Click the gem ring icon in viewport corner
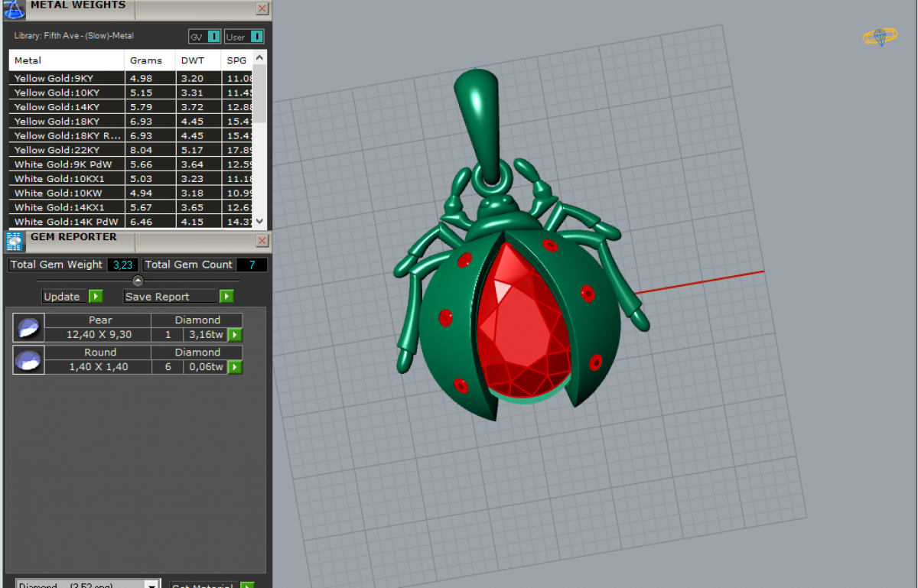Image resolution: width=918 pixels, height=588 pixels. pyautogui.click(x=880, y=36)
